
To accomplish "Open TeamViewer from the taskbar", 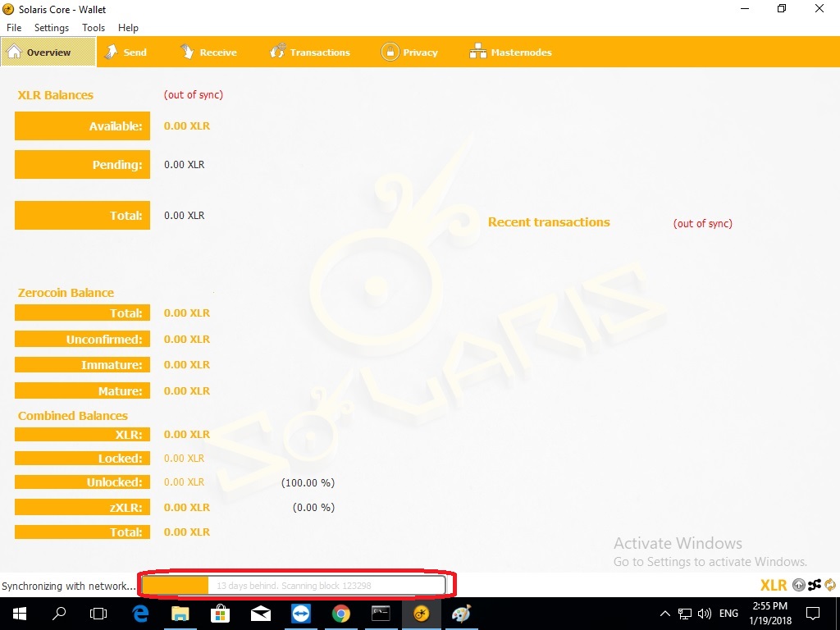I will click(301, 614).
